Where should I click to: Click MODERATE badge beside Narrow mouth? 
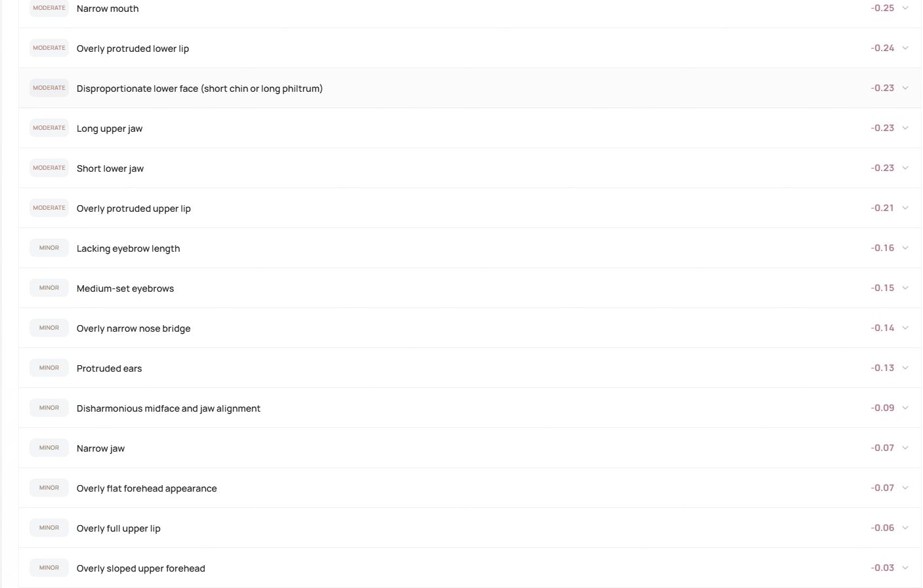click(x=49, y=9)
